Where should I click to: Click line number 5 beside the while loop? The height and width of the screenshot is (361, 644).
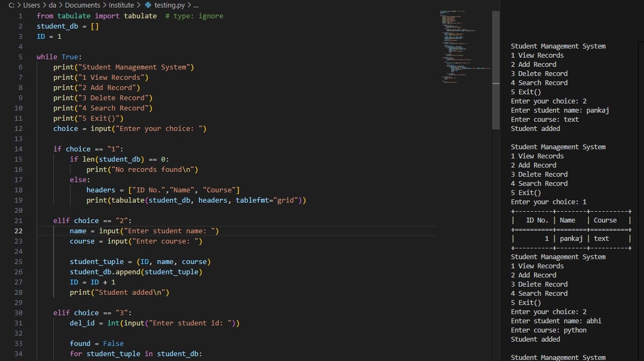pos(20,57)
